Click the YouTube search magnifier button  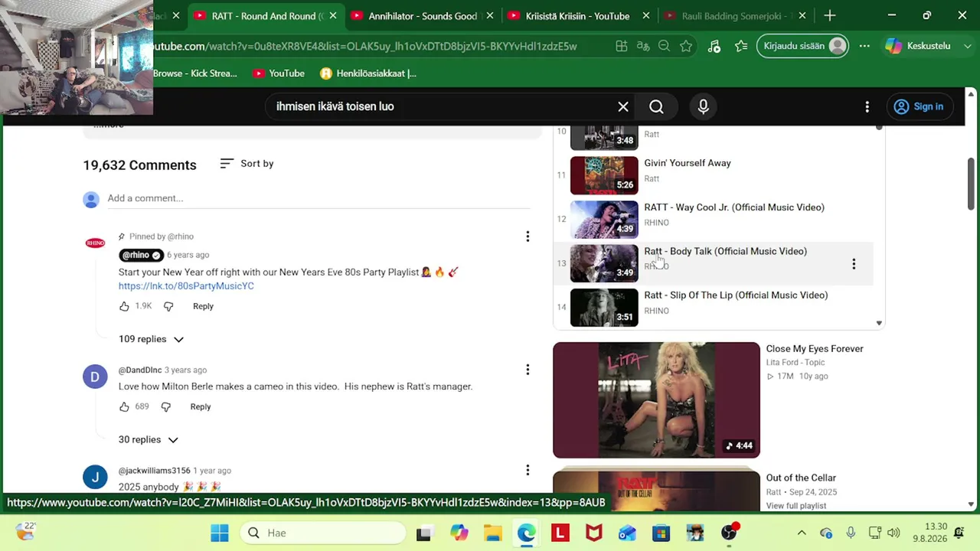pos(656,106)
